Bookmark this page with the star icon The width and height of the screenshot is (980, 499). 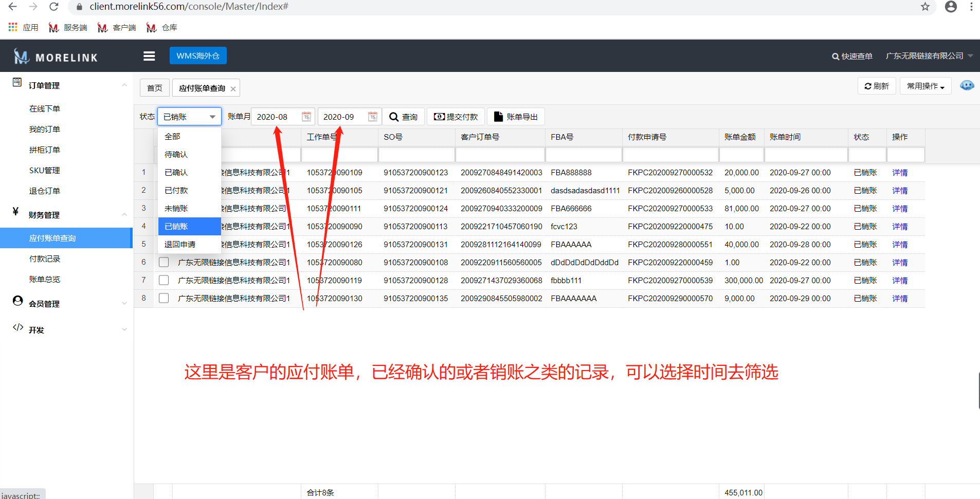(x=925, y=7)
